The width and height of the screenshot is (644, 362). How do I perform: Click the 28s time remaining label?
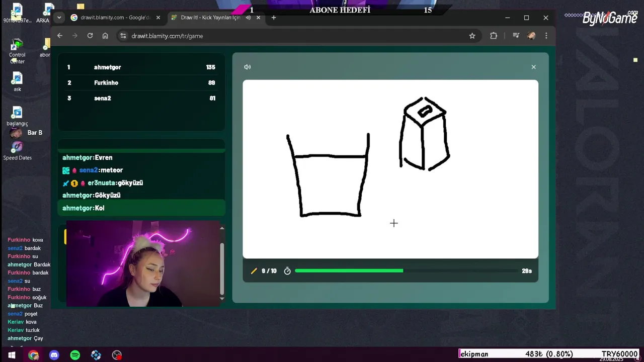coord(527,271)
